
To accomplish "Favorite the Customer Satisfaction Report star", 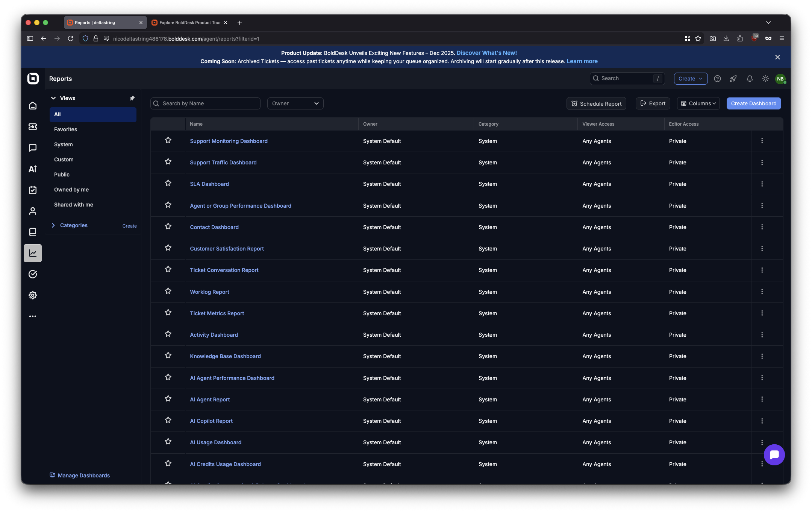I will 168,248.
